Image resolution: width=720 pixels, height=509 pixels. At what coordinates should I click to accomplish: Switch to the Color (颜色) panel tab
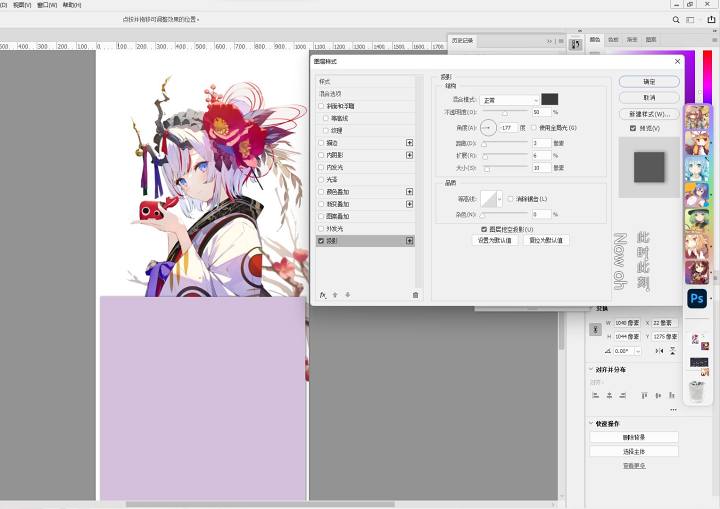pyautogui.click(x=595, y=40)
